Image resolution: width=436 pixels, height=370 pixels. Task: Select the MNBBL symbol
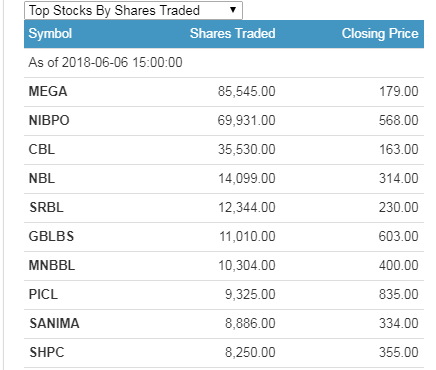point(52,265)
